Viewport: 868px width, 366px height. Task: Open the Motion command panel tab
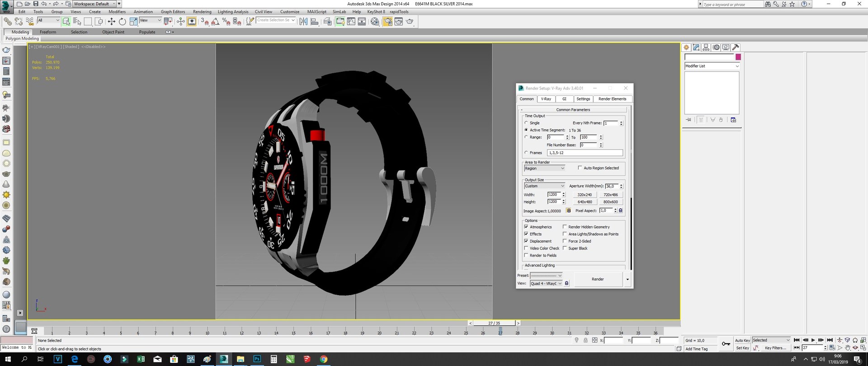tap(716, 47)
